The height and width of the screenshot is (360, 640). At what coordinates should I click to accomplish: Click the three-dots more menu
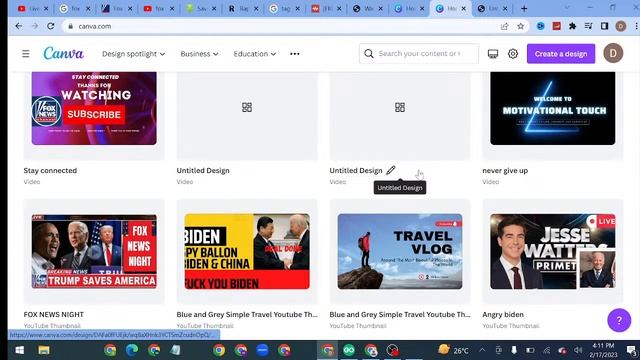click(x=295, y=54)
